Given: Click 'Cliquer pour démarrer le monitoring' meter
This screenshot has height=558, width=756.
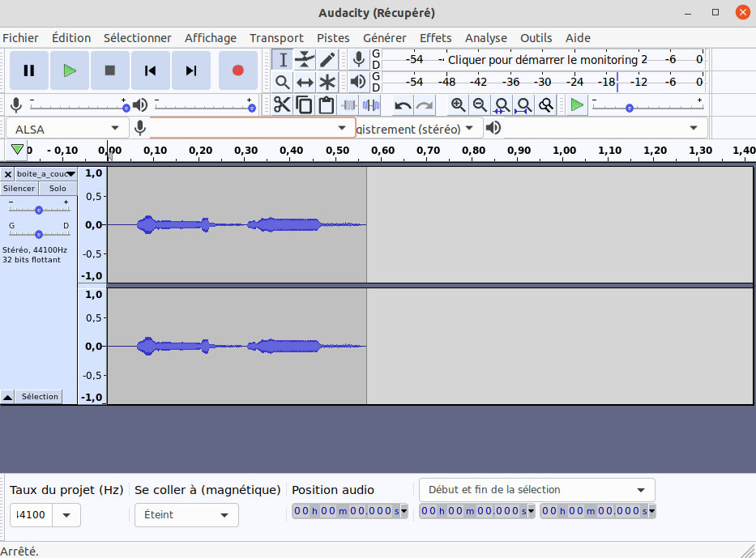Looking at the screenshot, I should click(543, 60).
